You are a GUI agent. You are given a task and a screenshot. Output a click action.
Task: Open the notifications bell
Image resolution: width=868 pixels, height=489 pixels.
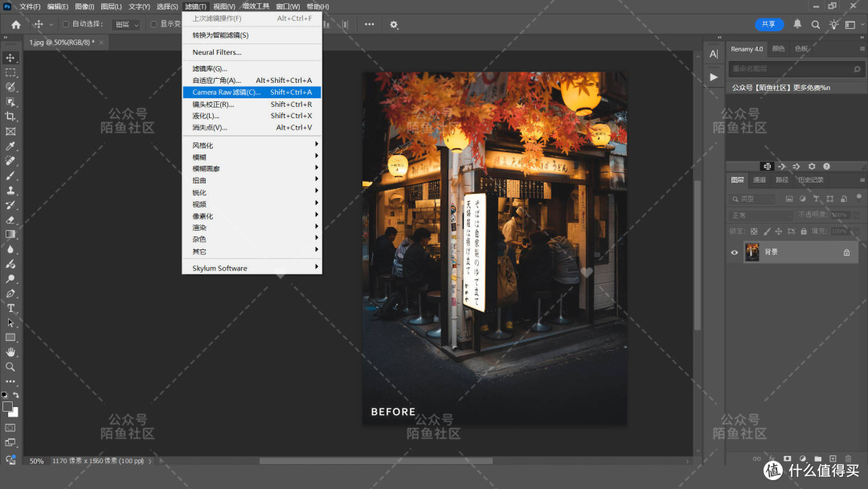click(797, 24)
